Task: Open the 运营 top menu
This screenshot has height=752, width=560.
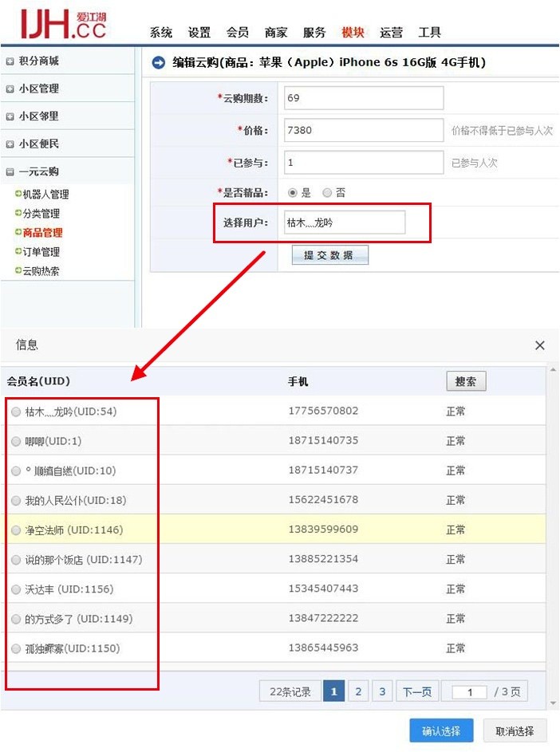Action: (391, 33)
